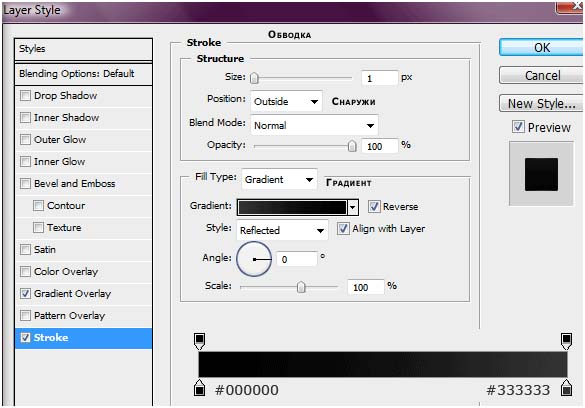Click the New Style... button
This screenshot has height=408, width=585.
click(541, 103)
